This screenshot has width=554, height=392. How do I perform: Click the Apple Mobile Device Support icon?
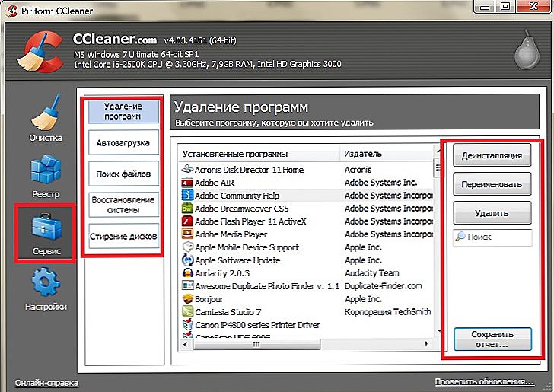pos(187,247)
